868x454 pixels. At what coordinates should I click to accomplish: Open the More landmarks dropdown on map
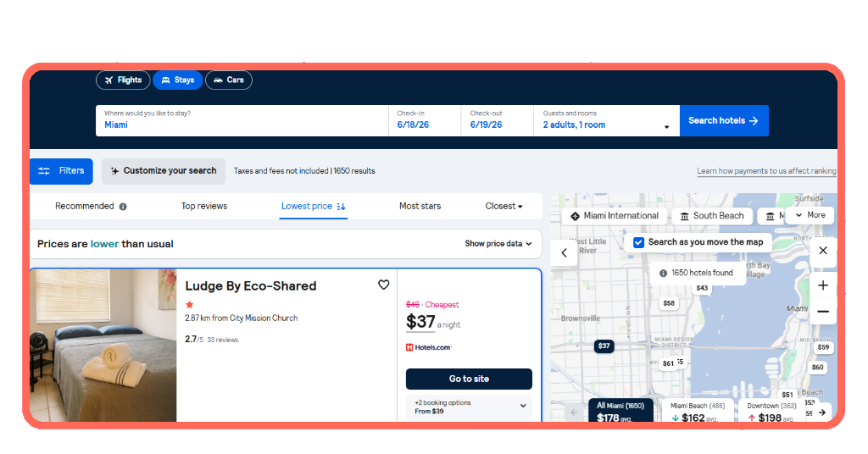[x=811, y=215]
